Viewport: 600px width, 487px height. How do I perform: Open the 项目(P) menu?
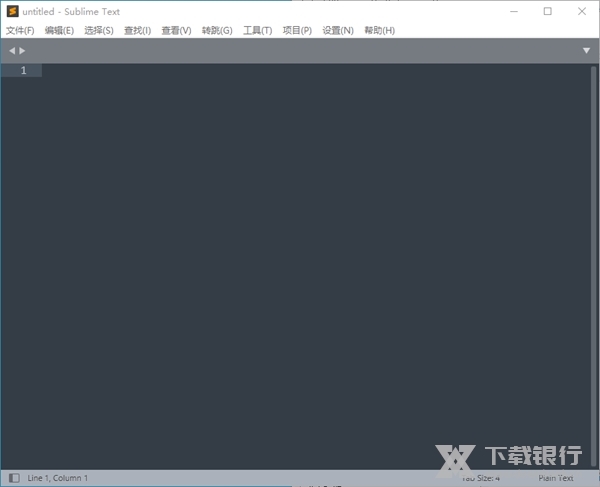pyautogui.click(x=297, y=30)
